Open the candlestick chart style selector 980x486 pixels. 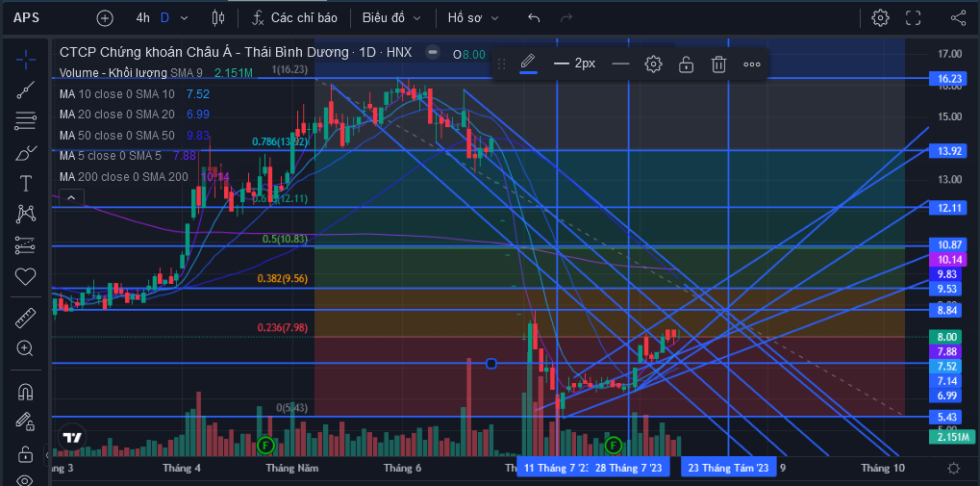218,18
